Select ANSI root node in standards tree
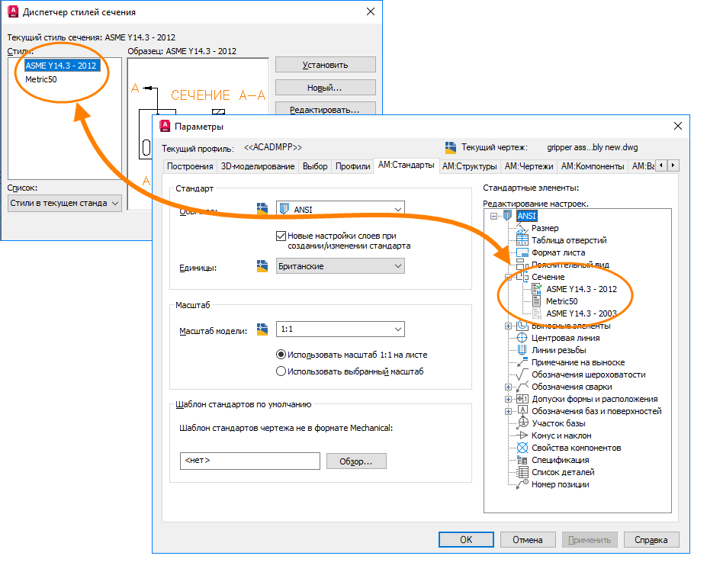Viewport: 707px width, 588px height. [526, 216]
